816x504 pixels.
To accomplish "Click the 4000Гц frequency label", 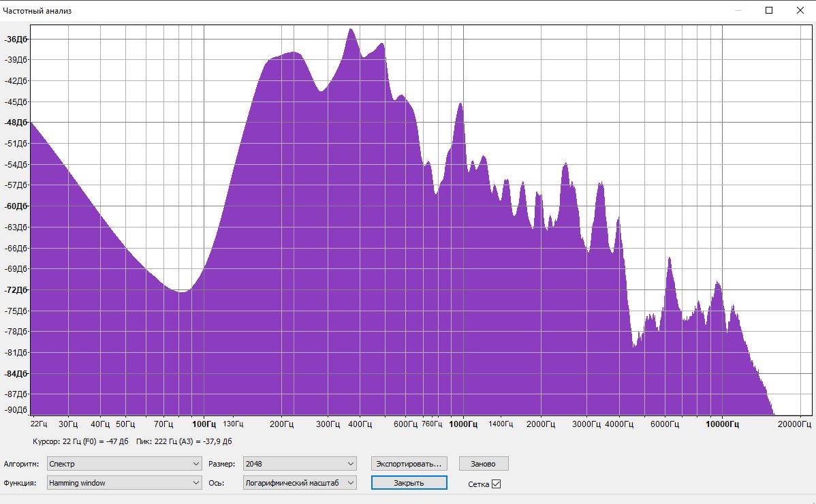I will (x=618, y=424).
